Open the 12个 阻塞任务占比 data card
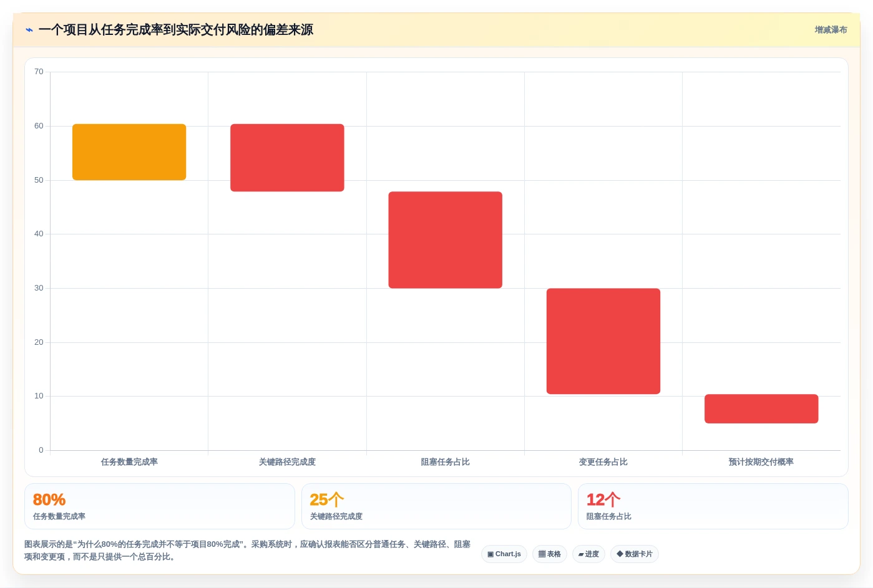 click(713, 506)
